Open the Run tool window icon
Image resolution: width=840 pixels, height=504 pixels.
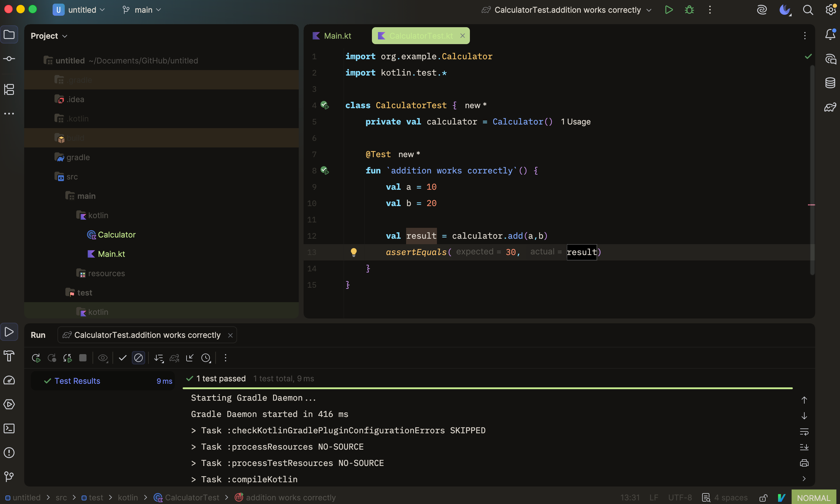click(x=9, y=332)
